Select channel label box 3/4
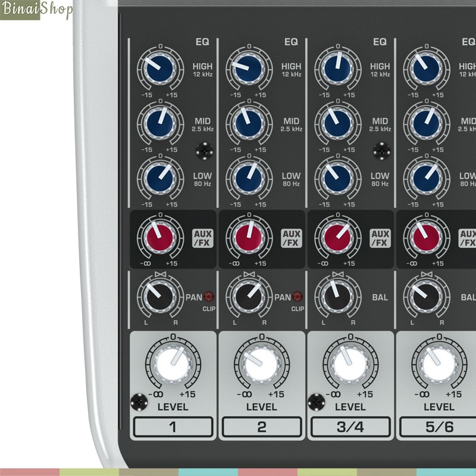 (x=350, y=427)
